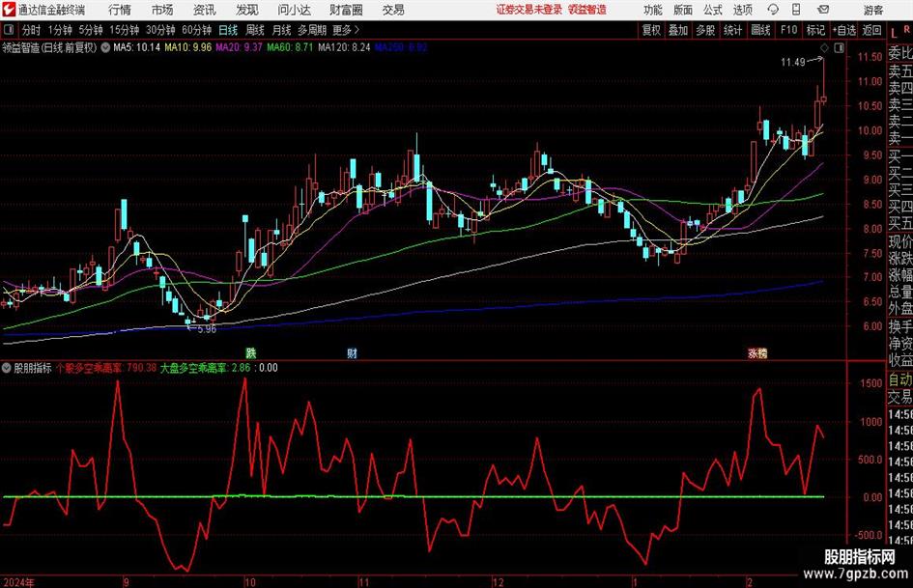This screenshot has width=913, height=588.
Task: Click the MA5: 10.14 indicator label
Action: (x=136, y=47)
